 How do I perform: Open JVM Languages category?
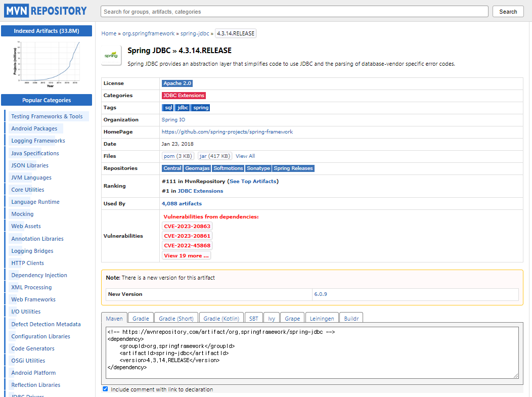(x=31, y=178)
